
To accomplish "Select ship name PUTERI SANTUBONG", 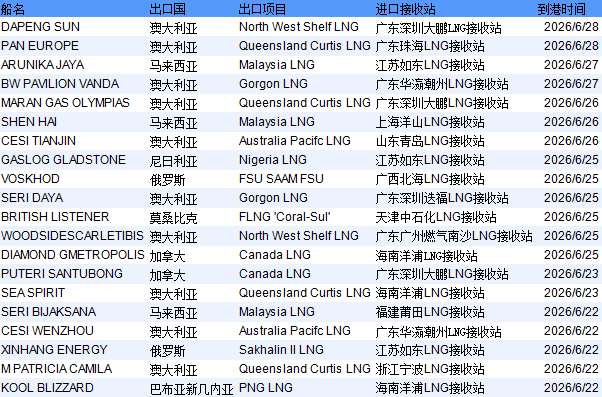I will 62,274.
